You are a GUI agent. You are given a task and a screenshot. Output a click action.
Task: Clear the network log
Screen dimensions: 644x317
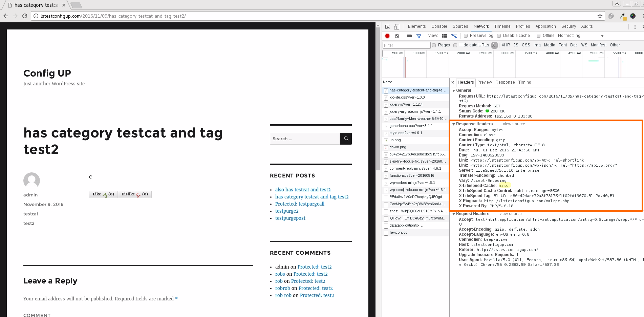(397, 36)
